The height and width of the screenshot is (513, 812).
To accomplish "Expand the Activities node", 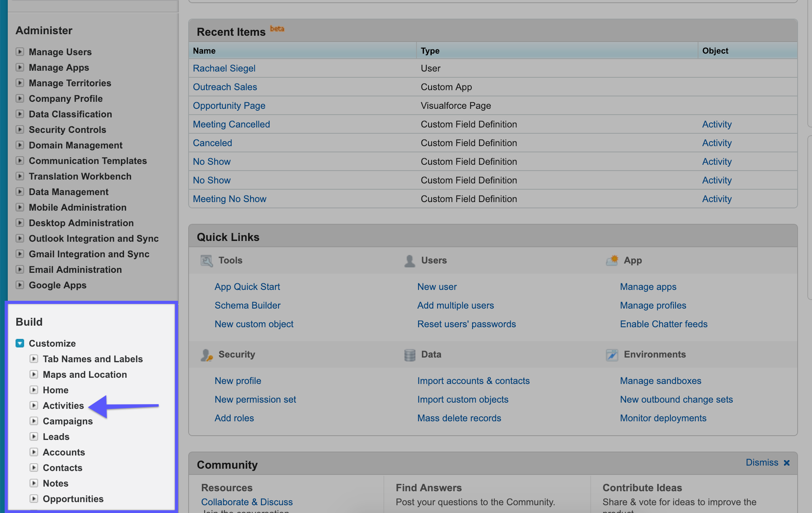I will [x=34, y=405].
